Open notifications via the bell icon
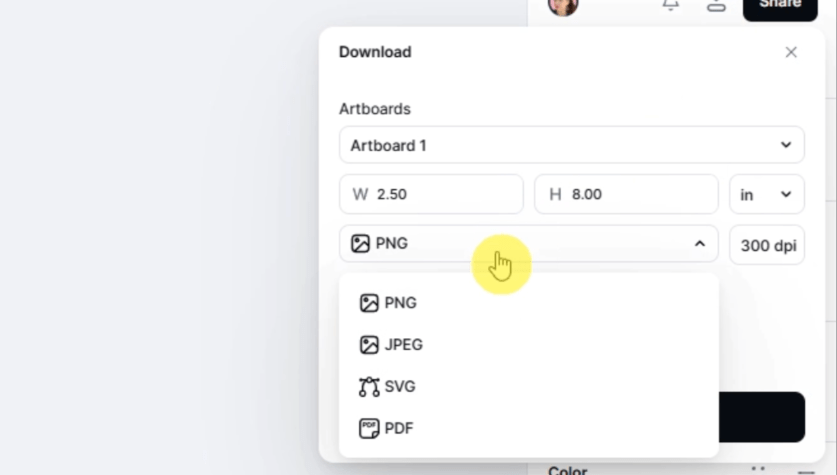 pyautogui.click(x=671, y=4)
